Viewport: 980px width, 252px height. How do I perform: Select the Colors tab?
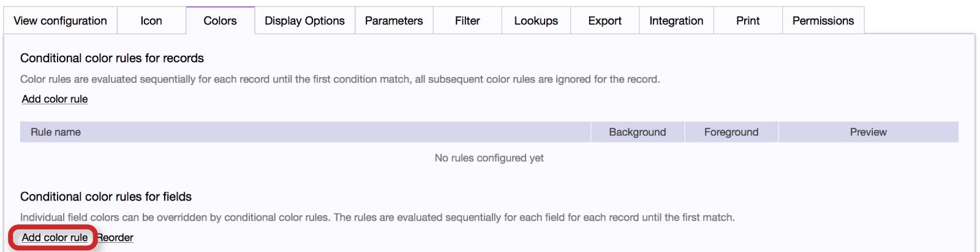pos(220,21)
